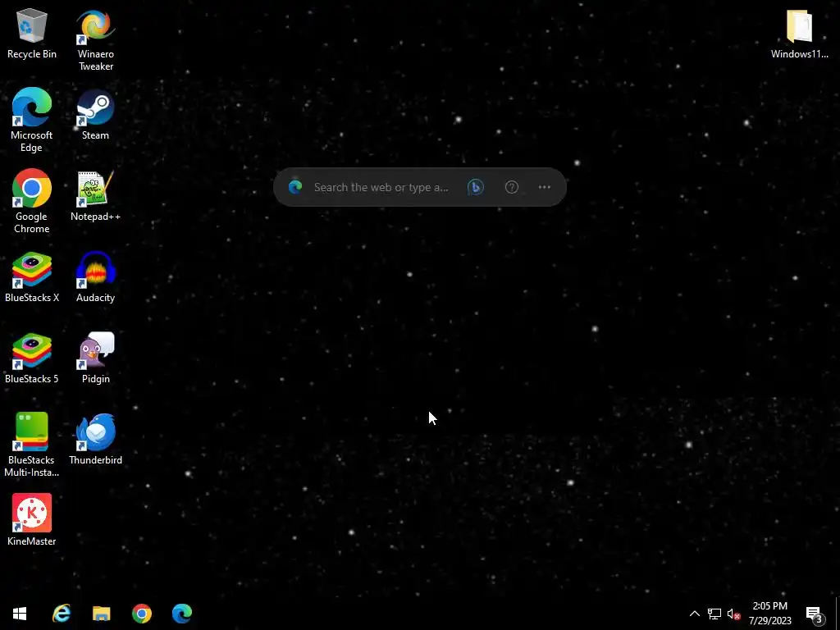
Task: Select the Recycle Bin desktop icon
Action: point(32,34)
